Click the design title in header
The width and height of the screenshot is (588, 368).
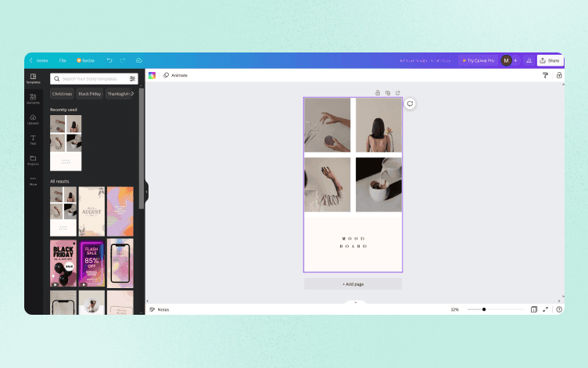tap(425, 60)
